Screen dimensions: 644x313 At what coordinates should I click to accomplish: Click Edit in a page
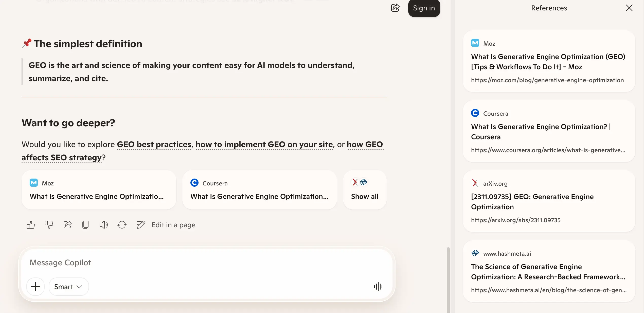tap(166, 225)
